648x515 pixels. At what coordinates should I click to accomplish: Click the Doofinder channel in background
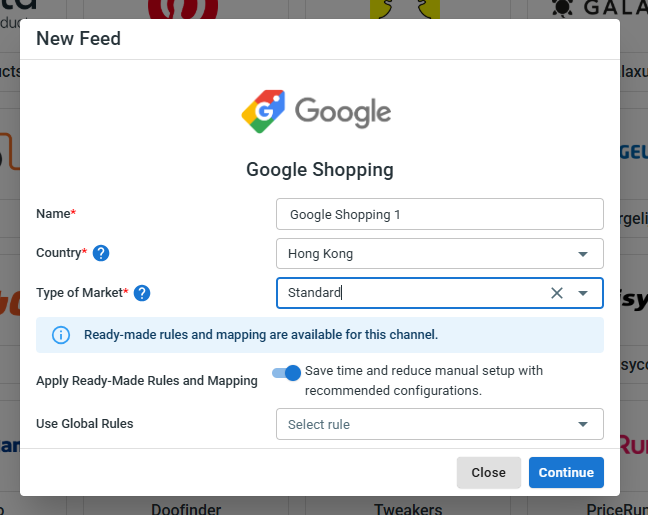[186, 508]
